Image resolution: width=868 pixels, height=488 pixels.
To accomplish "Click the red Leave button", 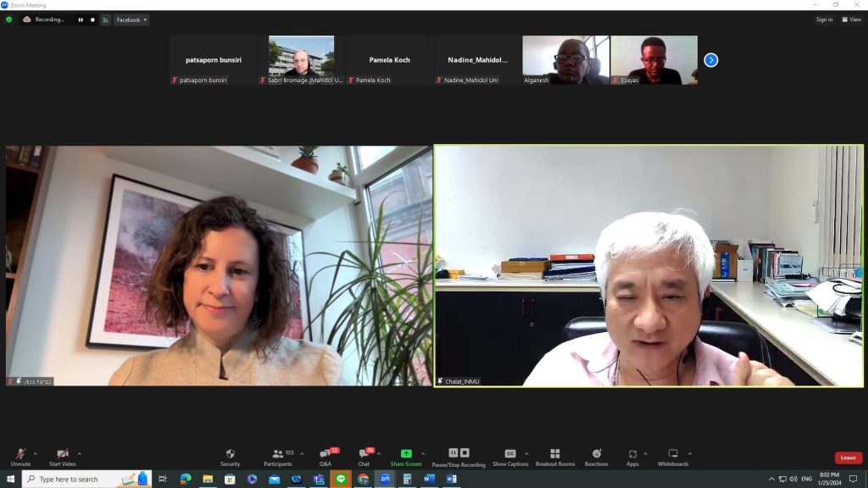I will tap(848, 457).
